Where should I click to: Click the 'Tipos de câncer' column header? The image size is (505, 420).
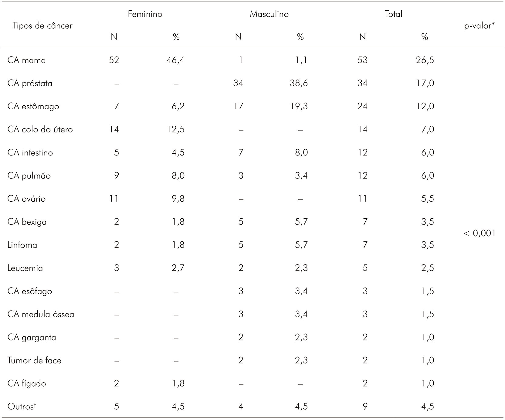[x=42, y=26]
